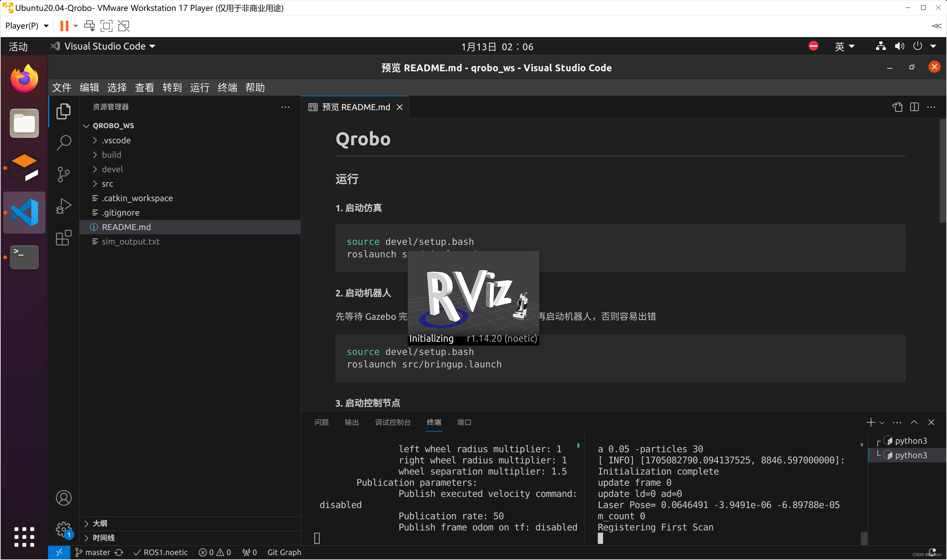Open the Accounts menu icon

63,498
